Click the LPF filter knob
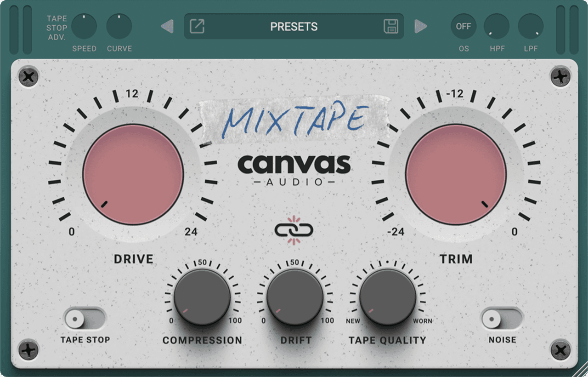Image resolution: width=588 pixels, height=377 pixels. [531, 26]
